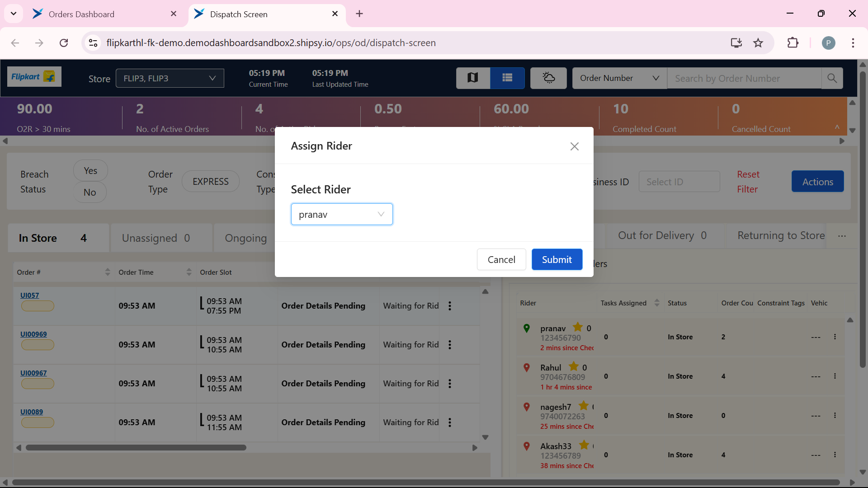Click the Select ID input field
The width and height of the screenshot is (868, 488).
pos(679,182)
